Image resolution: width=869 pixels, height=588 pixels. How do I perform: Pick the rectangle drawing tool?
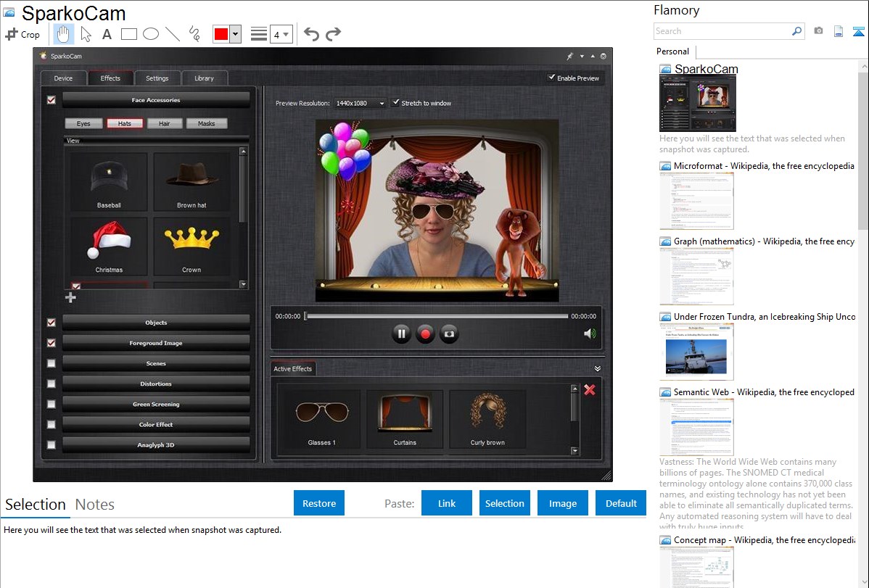coord(128,34)
